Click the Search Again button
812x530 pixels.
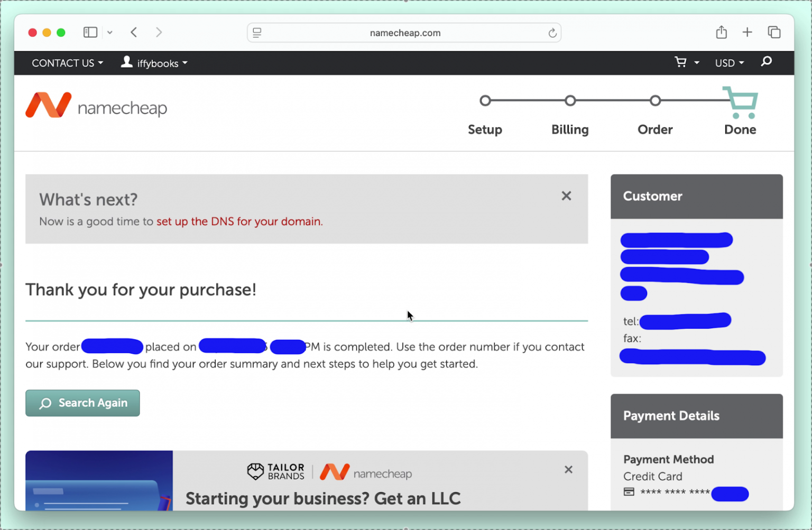click(82, 403)
